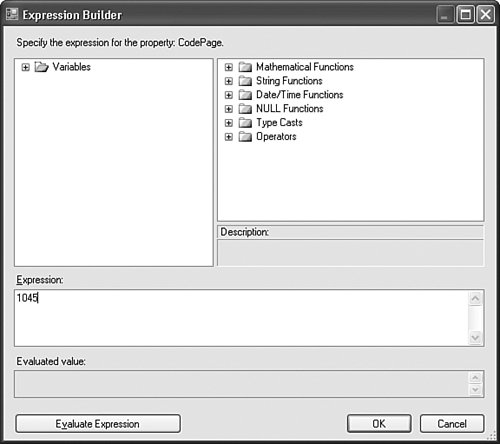This screenshot has height=444, width=500.
Task: Expand the Type Casts node
Action: point(229,123)
